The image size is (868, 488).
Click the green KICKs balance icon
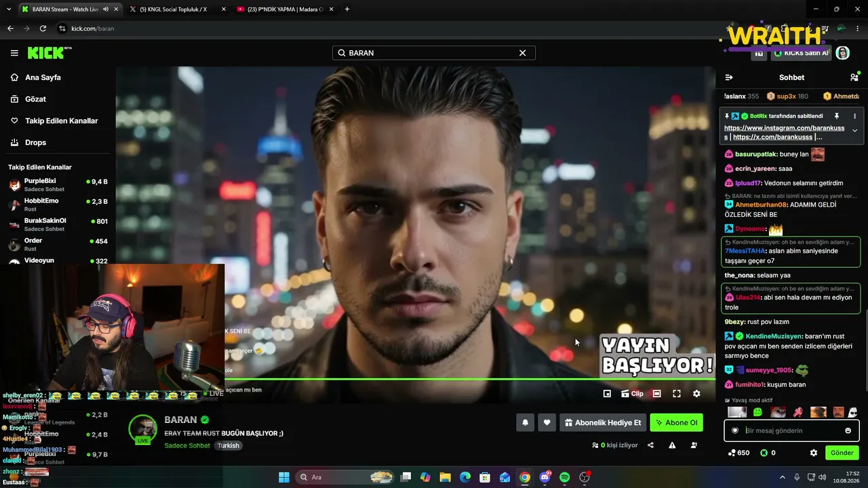[764, 453]
